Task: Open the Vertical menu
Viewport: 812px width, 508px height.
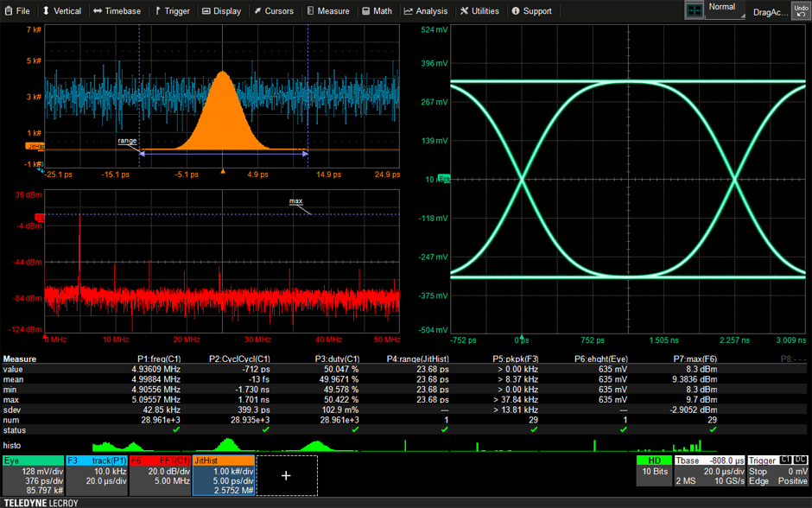Action: [x=61, y=11]
